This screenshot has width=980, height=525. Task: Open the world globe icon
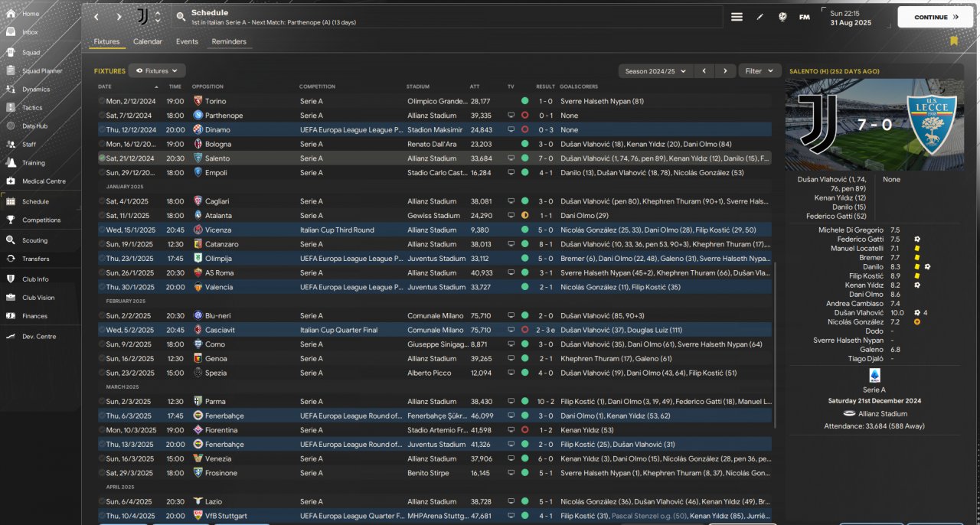click(782, 17)
